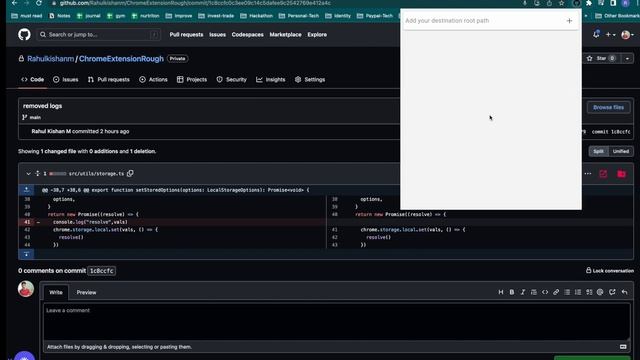Add the destination path with the plus button
The width and height of the screenshot is (640, 360).
569,21
